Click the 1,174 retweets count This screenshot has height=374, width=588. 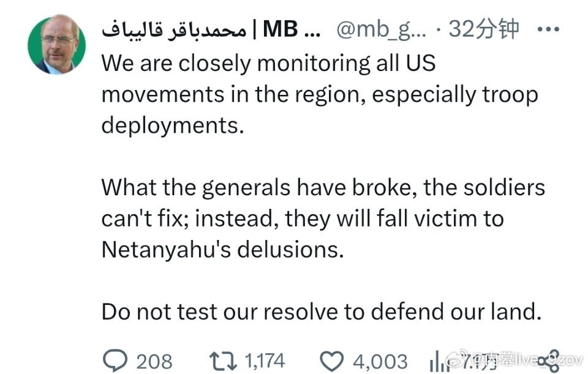pos(265,361)
